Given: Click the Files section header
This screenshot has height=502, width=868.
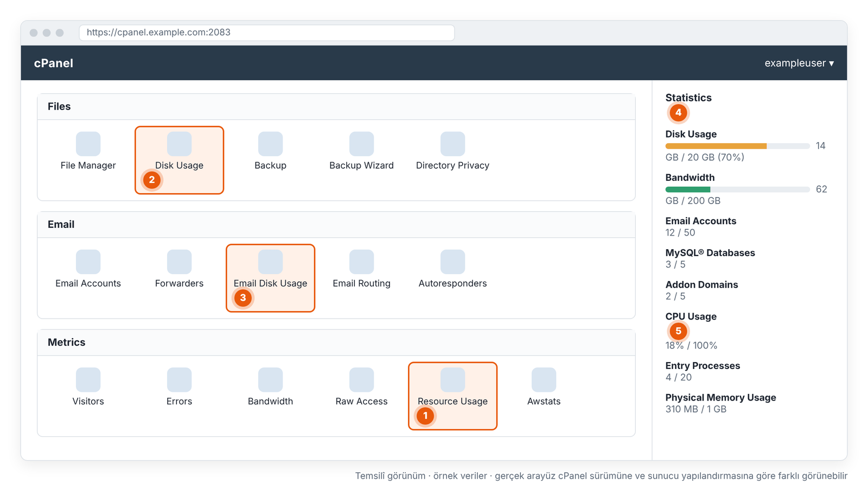Looking at the screenshot, I should click(336, 107).
